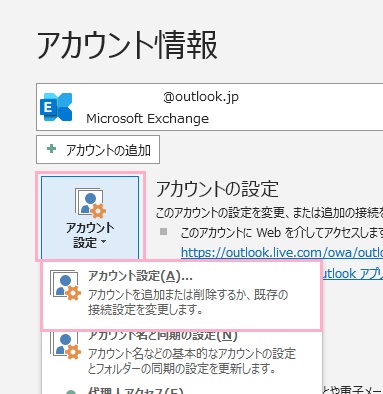Screen dimensions: 383x394
Task: Select アカウント設定(A)... menu entry
Action: coord(181,296)
